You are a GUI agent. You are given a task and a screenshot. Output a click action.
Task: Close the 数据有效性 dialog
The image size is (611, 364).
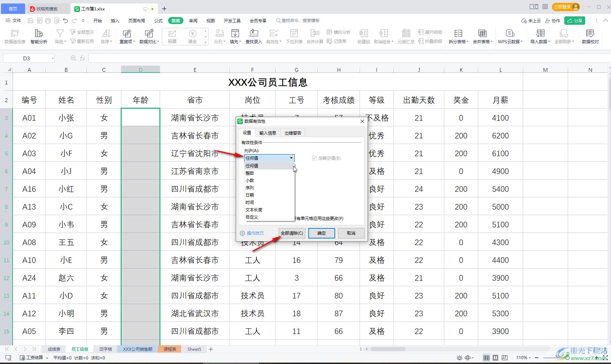[x=362, y=121]
